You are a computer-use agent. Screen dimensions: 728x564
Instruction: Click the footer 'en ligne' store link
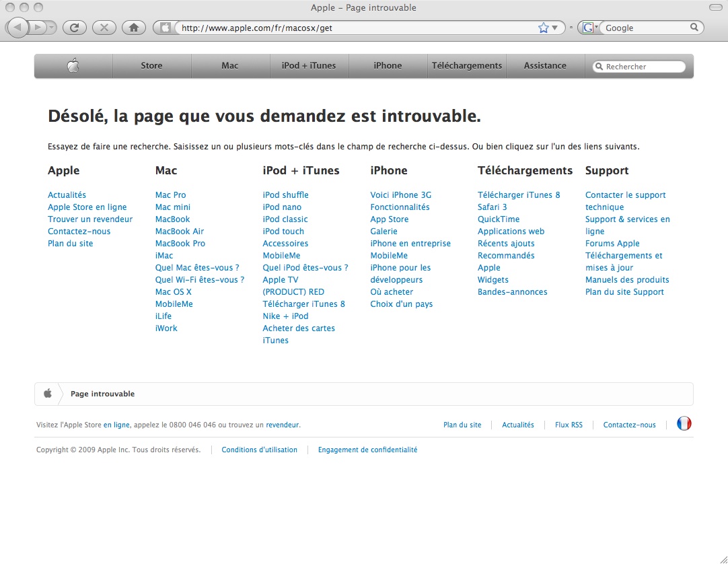[116, 425]
